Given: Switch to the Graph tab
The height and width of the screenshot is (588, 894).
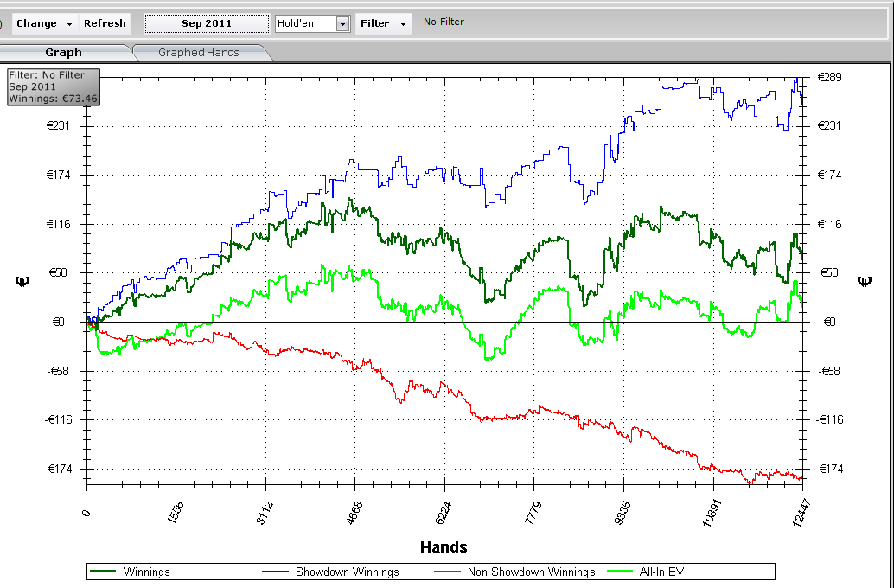Looking at the screenshot, I should (63, 53).
